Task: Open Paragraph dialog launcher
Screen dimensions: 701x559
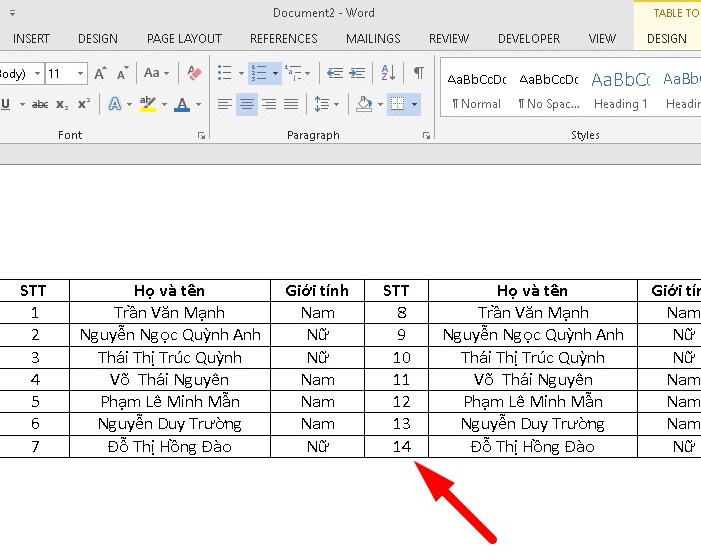Action: coord(426,136)
